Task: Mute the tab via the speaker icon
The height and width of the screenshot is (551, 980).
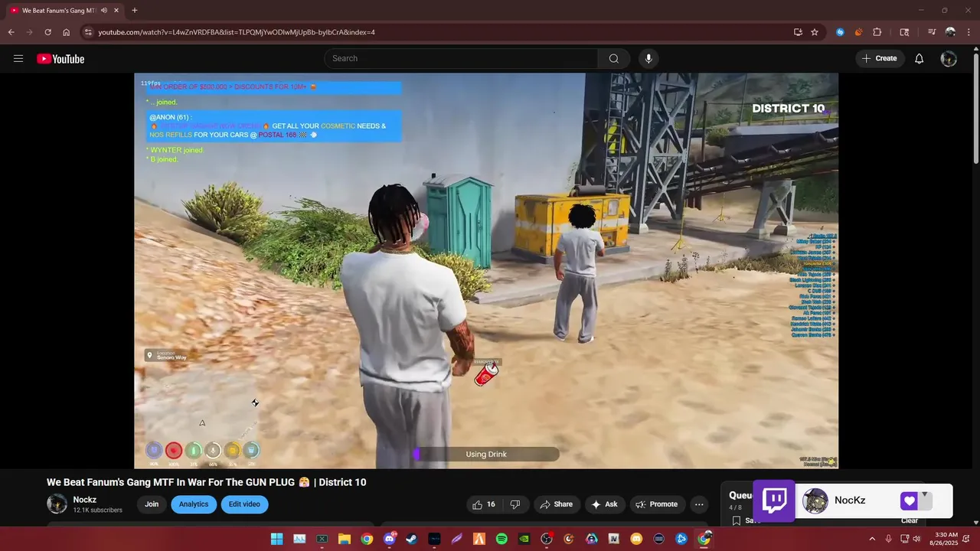Action: [104, 11]
